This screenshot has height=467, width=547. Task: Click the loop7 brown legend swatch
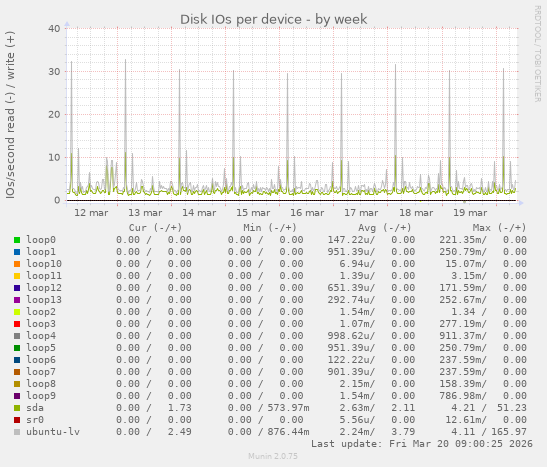click(x=17, y=372)
